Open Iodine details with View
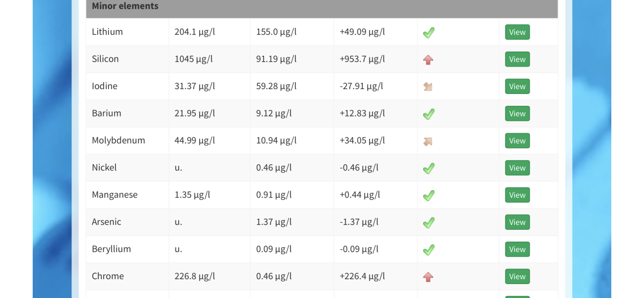This screenshot has height=298, width=644. point(517,86)
